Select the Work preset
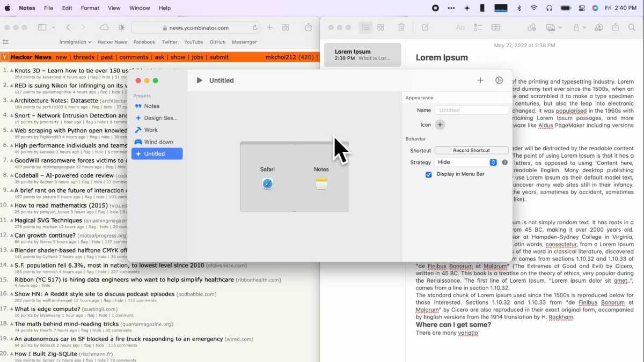The image size is (644, 362). click(x=157, y=130)
